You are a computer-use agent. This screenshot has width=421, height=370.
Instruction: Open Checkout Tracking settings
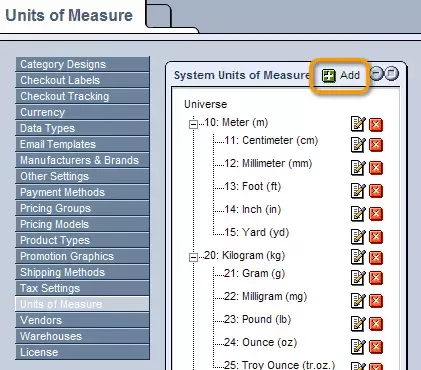click(82, 96)
